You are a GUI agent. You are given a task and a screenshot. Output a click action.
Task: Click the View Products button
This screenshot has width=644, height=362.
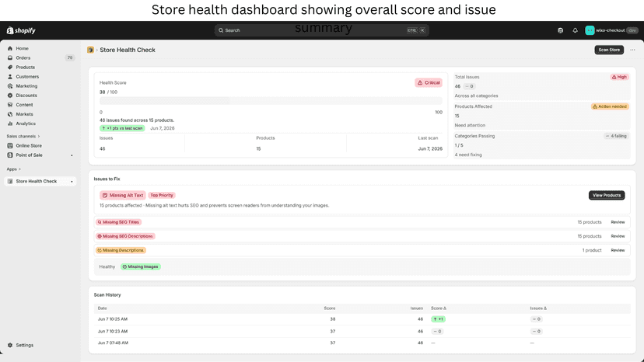click(607, 195)
